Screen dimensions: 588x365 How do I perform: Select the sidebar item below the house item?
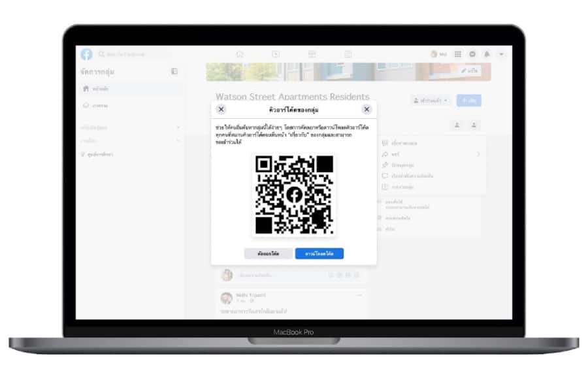[131, 106]
